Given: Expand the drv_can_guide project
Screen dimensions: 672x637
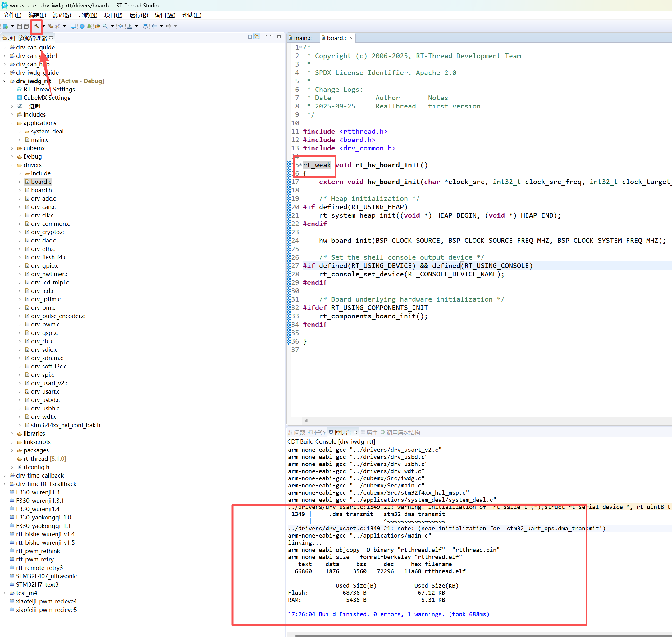Looking at the screenshot, I should [4, 47].
